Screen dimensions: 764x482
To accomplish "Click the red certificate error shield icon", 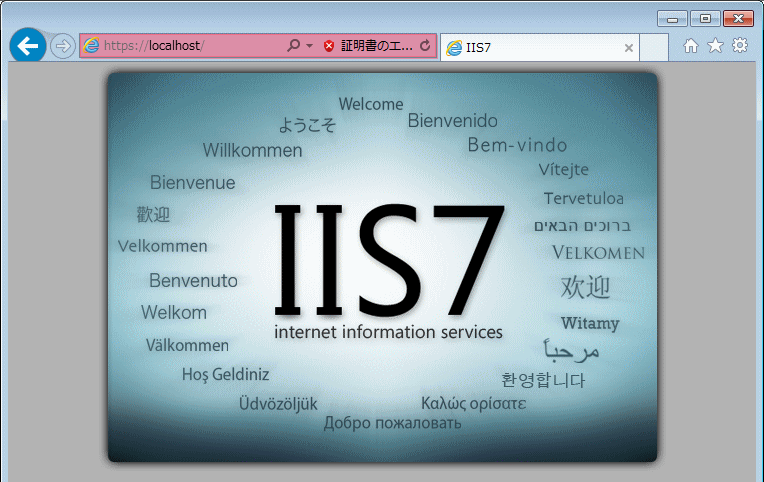I will pos(329,46).
